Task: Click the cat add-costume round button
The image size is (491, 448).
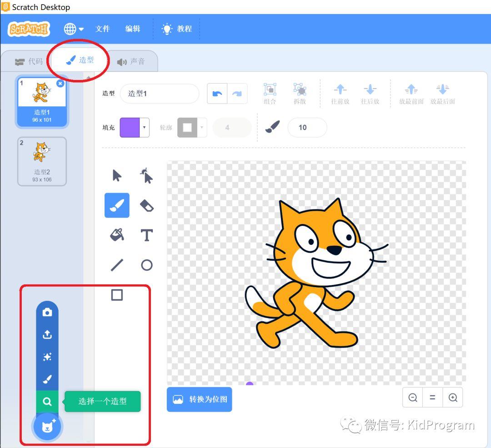Action: [x=47, y=426]
